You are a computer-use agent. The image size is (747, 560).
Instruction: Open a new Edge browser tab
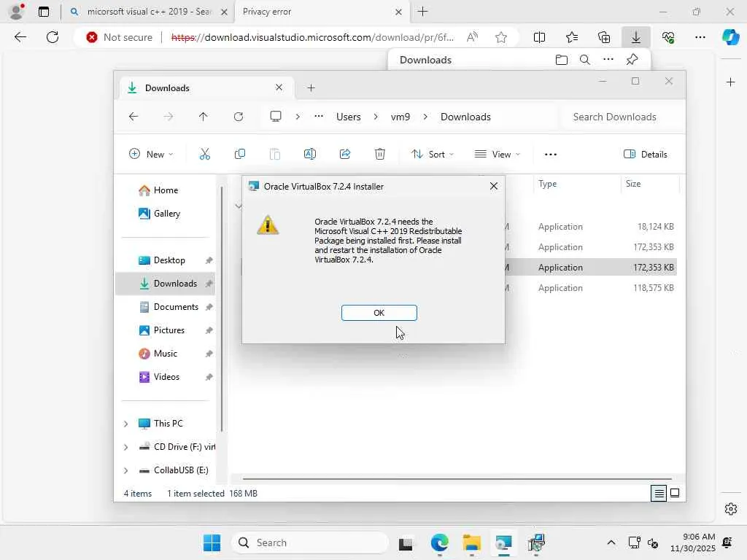click(422, 12)
